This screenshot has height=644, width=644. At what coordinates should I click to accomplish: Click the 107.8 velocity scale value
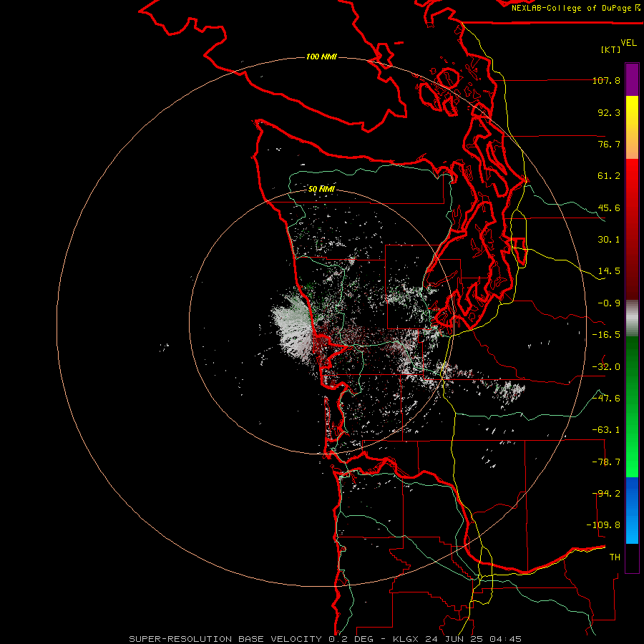point(606,80)
